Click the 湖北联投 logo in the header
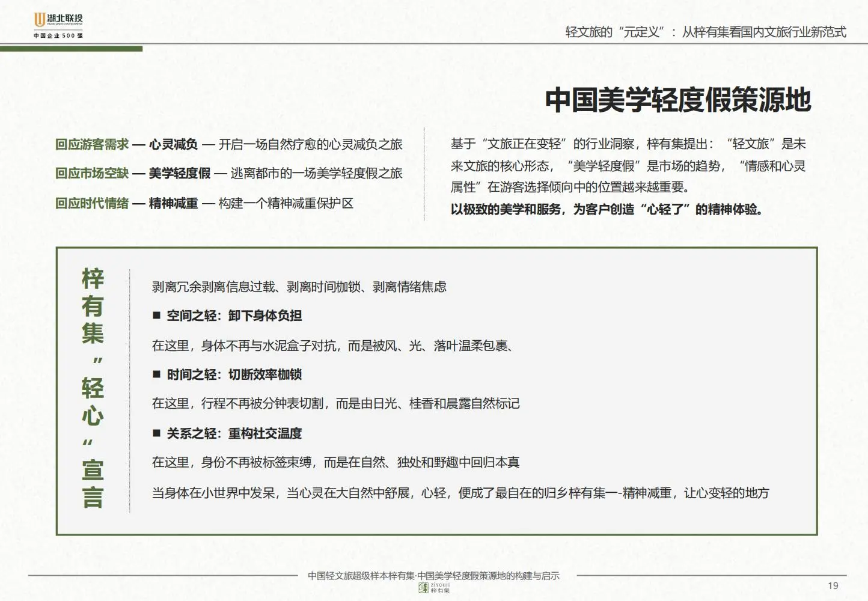This screenshot has height=601, width=868. click(58, 20)
